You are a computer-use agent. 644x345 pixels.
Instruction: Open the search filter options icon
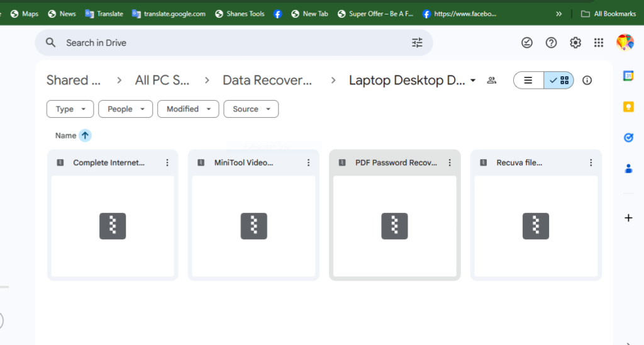tap(417, 43)
